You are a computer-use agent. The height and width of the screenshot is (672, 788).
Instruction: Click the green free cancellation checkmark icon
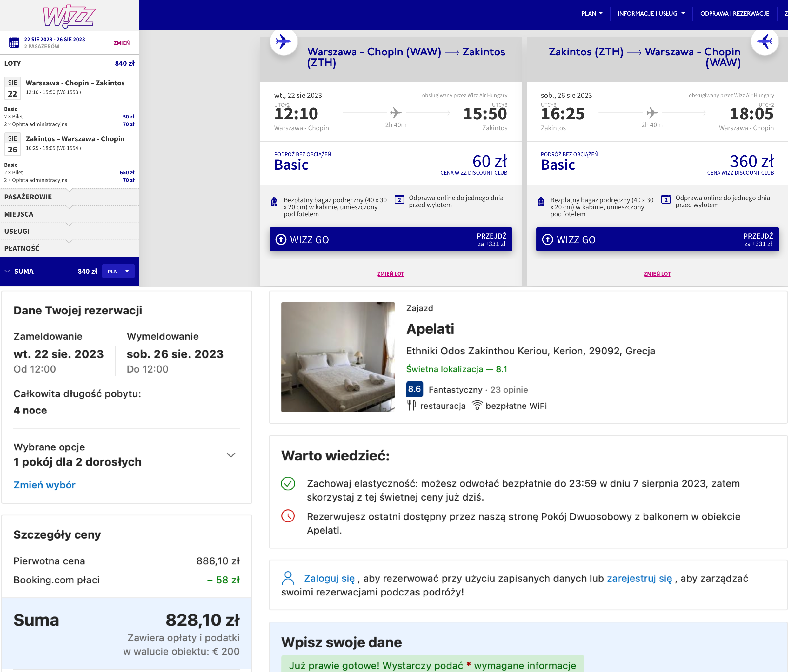[x=288, y=484]
